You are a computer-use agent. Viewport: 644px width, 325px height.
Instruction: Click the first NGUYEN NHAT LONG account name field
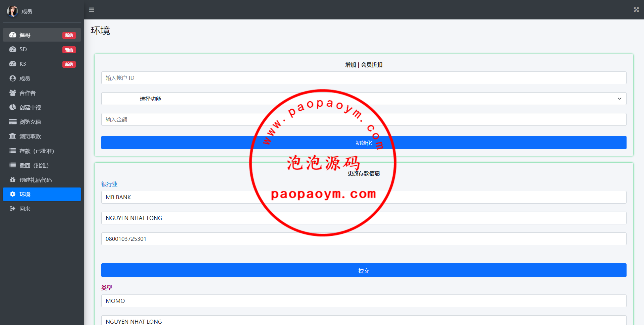[364, 218]
